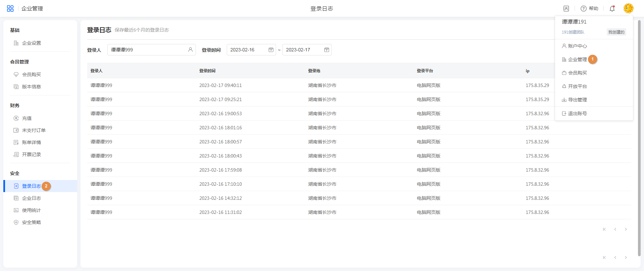Click the help question mark icon
This screenshot has width=644, height=271.
coord(584,9)
